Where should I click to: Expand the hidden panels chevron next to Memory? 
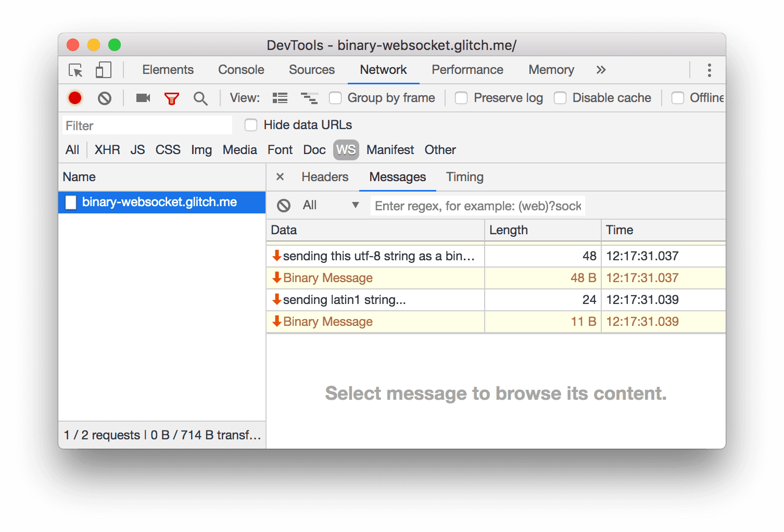(x=601, y=69)
